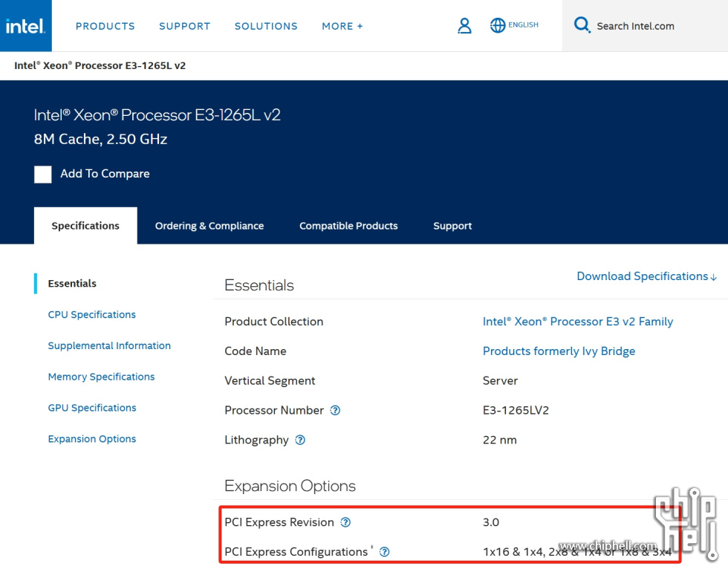Open the Processor Number help icon

pyautogui.click(x=335, y=410)
